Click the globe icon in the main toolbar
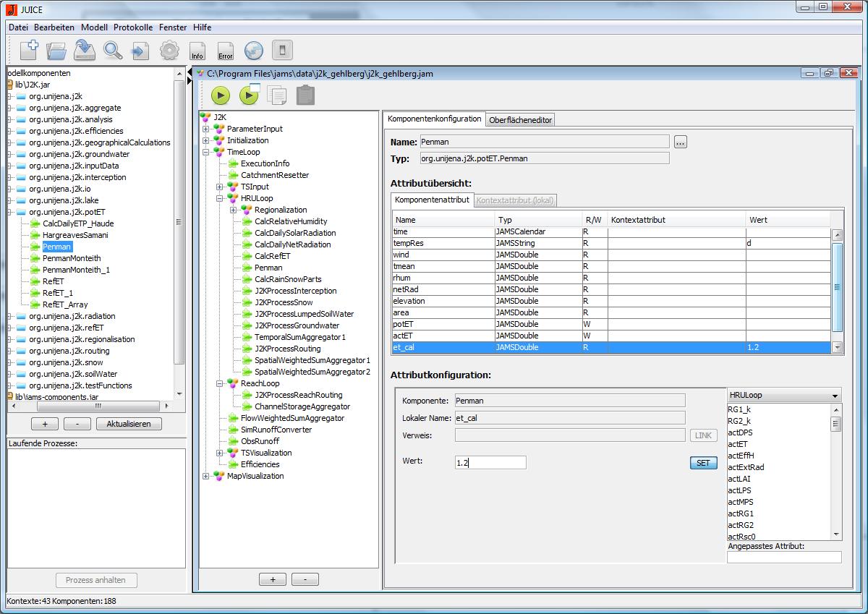This screenshot has height=614, width=868. point(253,51)
